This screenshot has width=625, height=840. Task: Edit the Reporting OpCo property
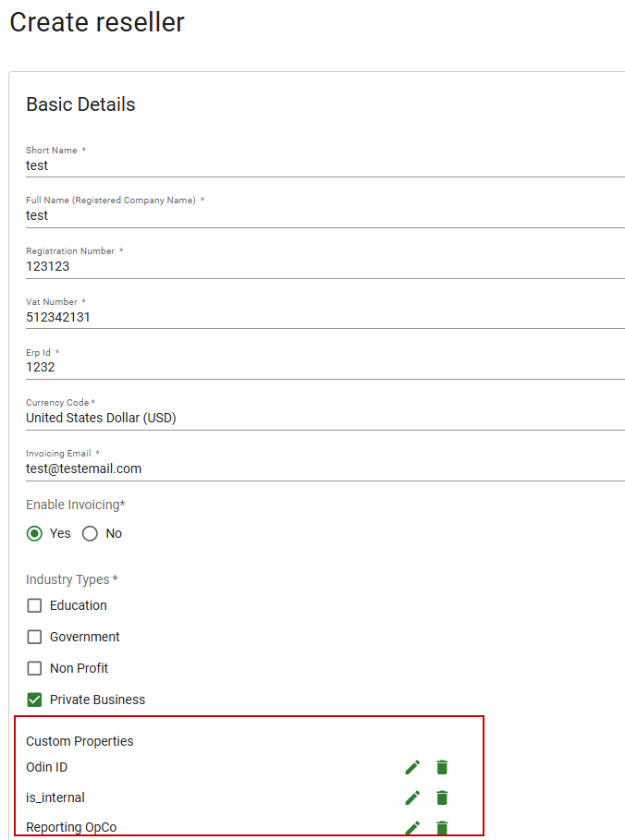click(412, 828)
